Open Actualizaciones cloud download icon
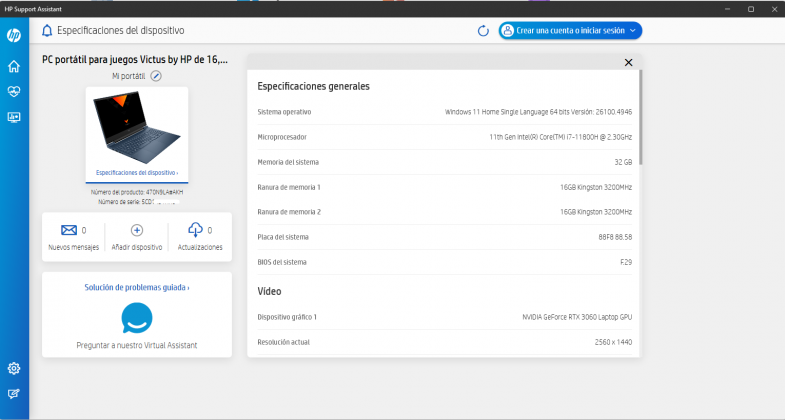Image resolution: width=785 pixels, height=420 pixels. [x=195, y=230]
